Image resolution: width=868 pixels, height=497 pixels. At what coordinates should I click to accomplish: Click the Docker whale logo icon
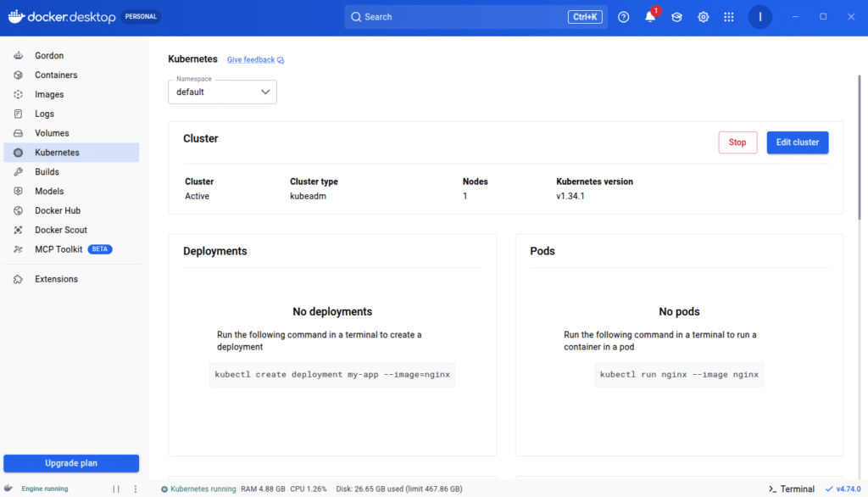coord(16,17)
